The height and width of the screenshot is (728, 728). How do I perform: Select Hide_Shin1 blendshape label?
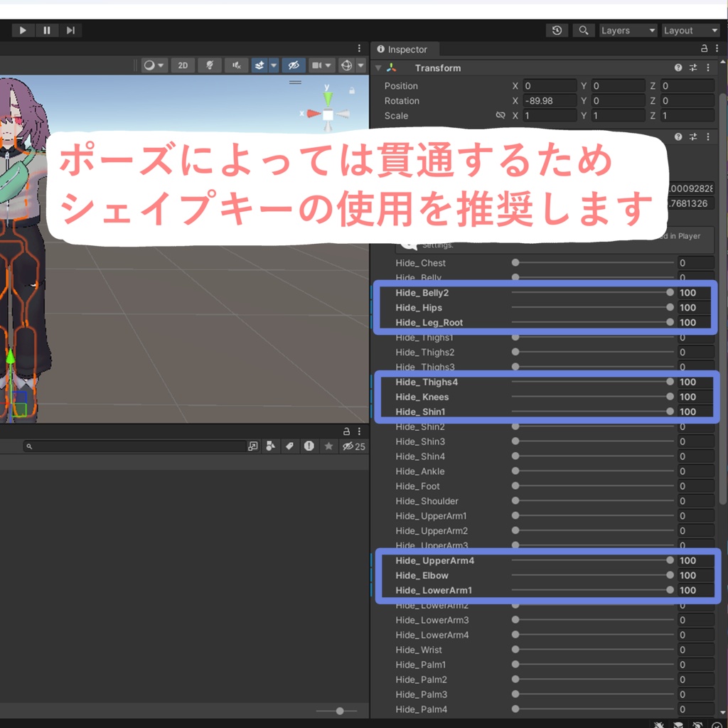(x=420, y=412)
